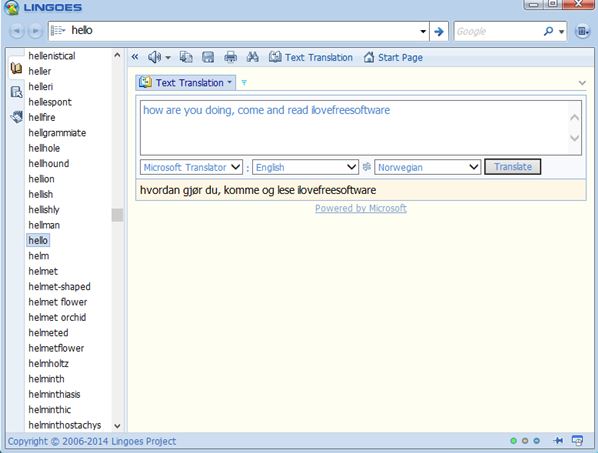Open the main menu round button
The width and height of the screenshot is (598, 453).
[582, 31]
